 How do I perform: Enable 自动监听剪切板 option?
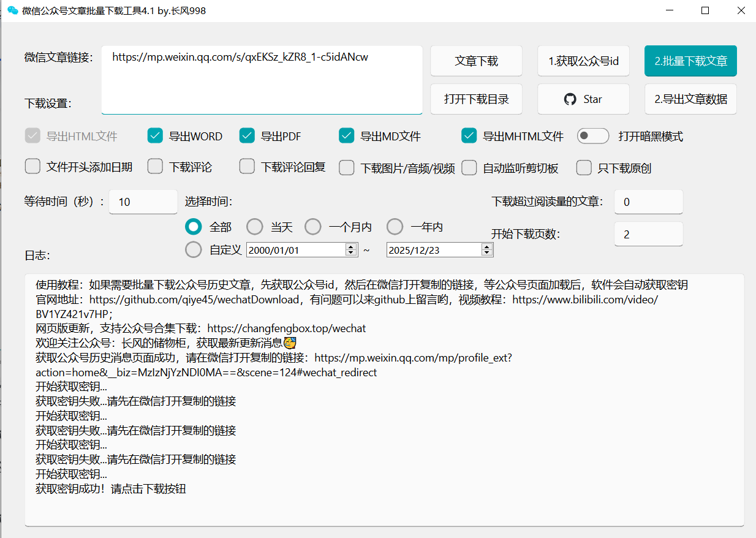coord(469,166)
